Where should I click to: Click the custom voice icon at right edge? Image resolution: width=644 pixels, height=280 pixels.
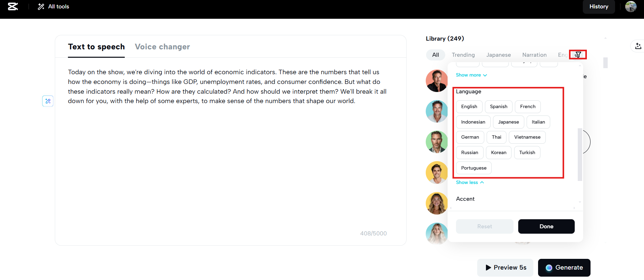(638, 46)
